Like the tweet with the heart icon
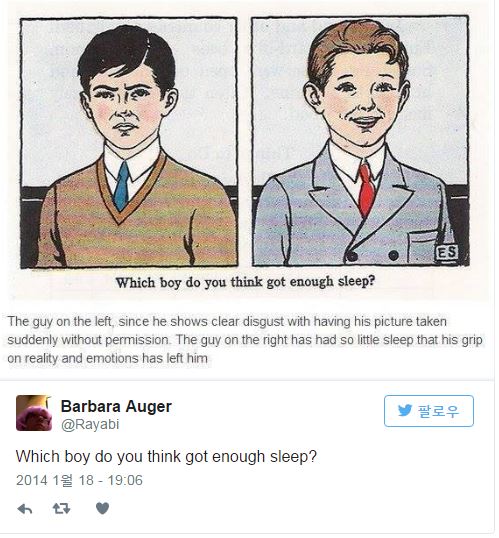The height and width of the screenshot is (538, 499). pyautogui.click(x=102, y=508)
